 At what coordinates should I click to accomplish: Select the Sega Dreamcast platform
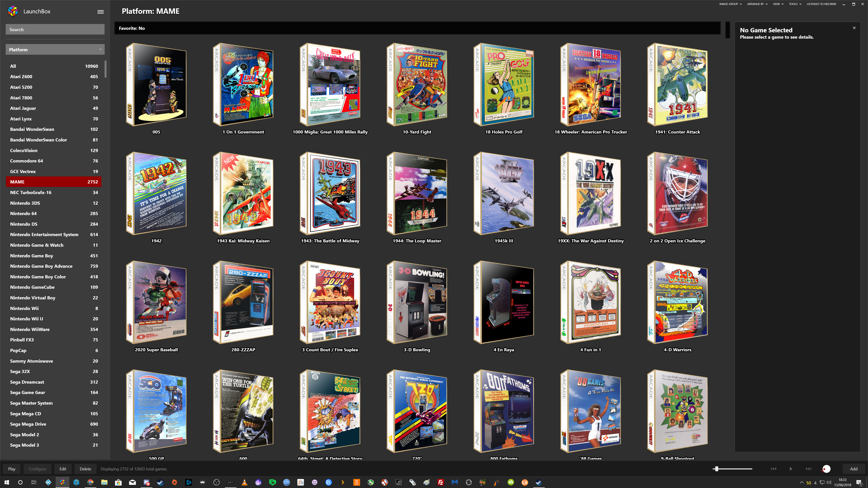[x=54, y=382]
